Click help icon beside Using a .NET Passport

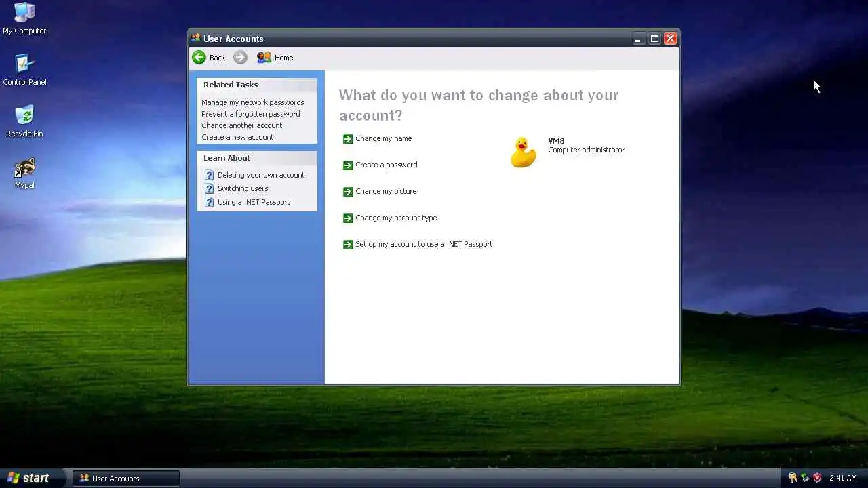tap(209, 202)
